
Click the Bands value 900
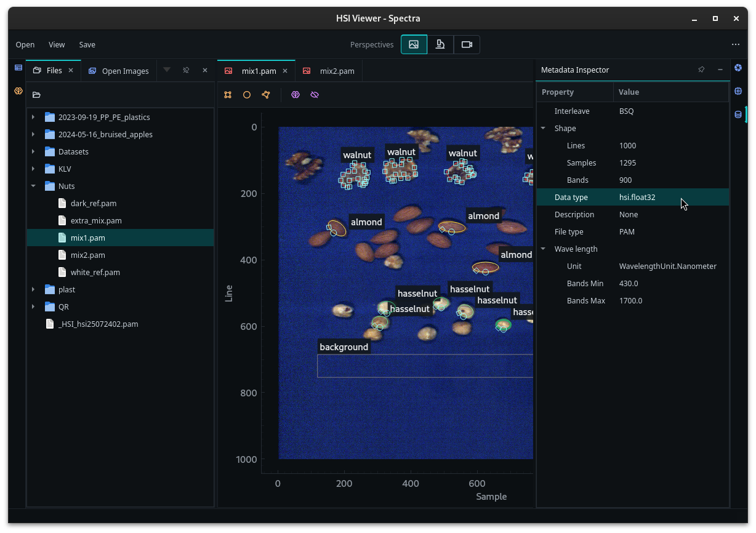coord(625,180)
